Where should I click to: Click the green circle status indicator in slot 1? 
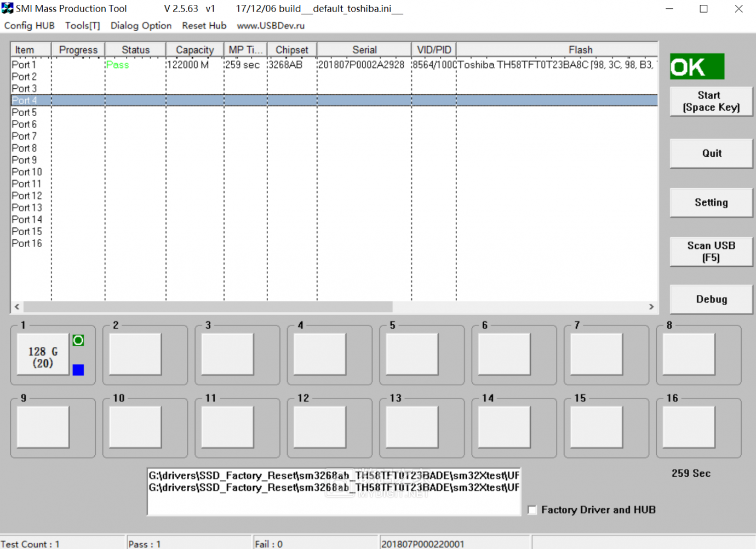click(x=78, y=340)
